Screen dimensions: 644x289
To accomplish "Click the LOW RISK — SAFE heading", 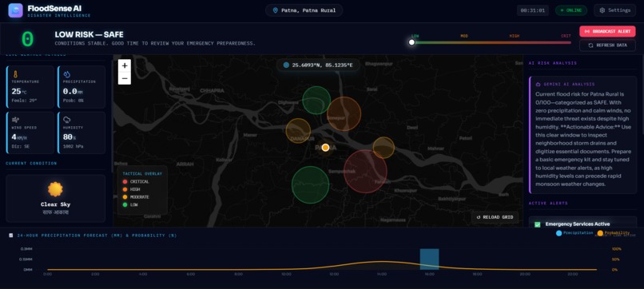I will (x=89, y=35).
